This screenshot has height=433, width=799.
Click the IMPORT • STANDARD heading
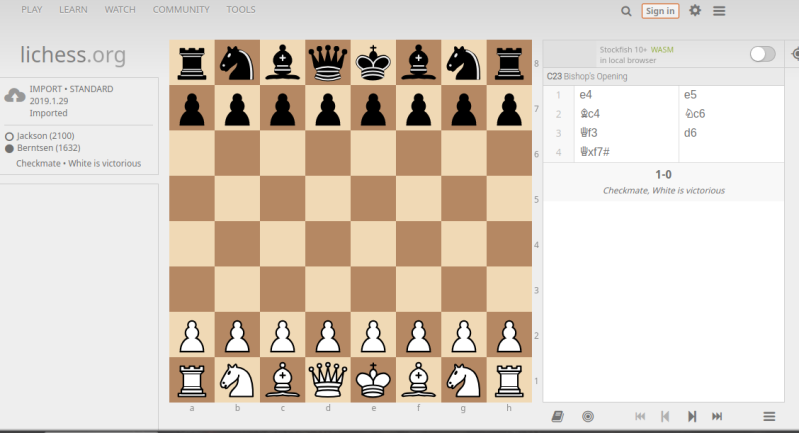[x=71, y=89]
